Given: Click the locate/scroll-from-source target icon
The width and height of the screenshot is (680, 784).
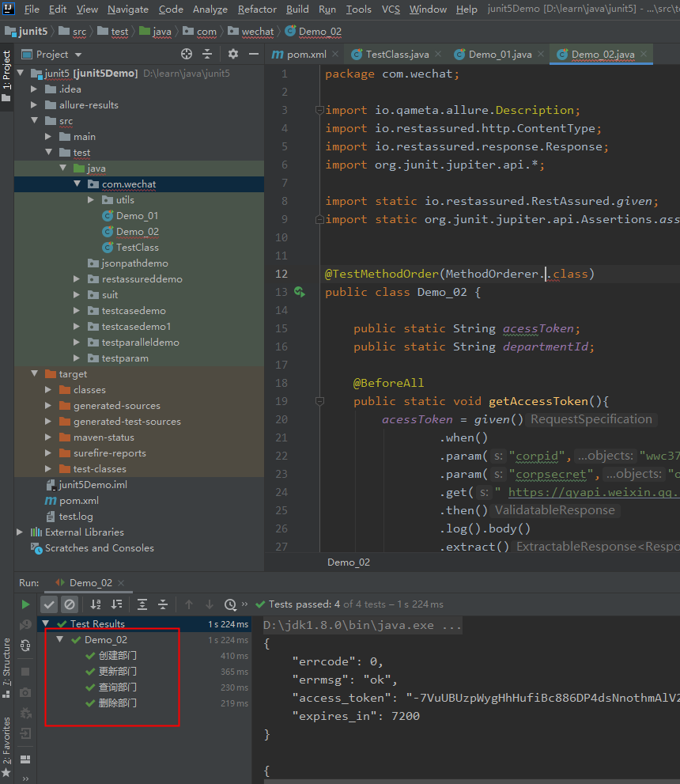Looking at the screenshot, I should coord(187,54).
